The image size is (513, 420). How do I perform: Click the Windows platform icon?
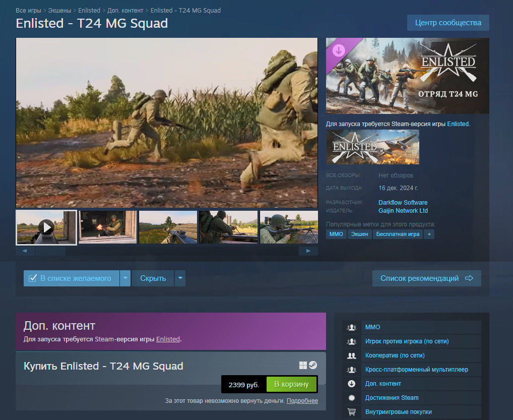(x=303, y=366)
